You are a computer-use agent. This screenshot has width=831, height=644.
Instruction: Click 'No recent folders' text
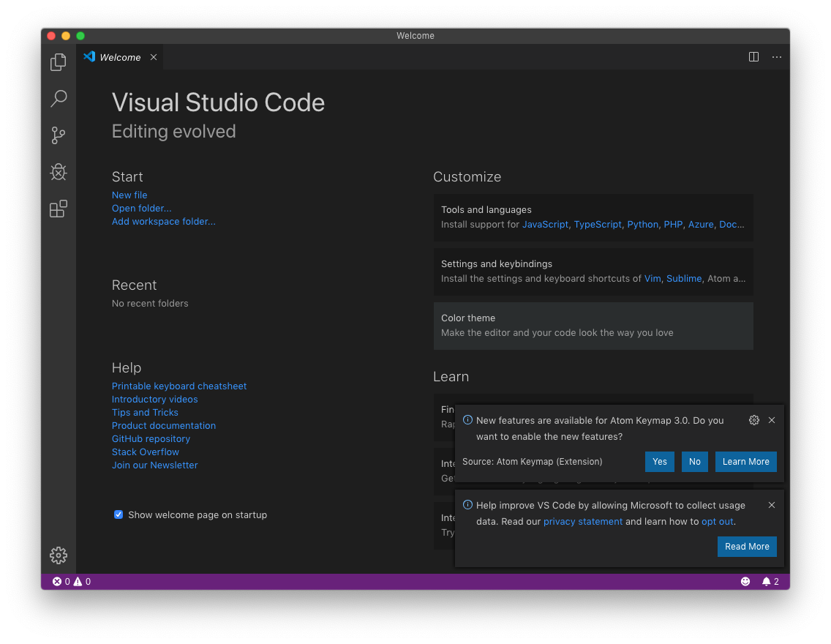150,304
